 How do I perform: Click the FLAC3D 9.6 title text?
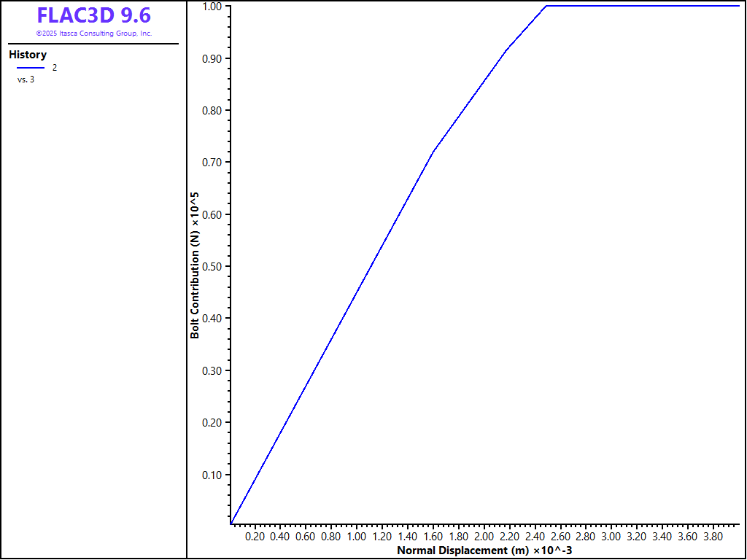(93, 15)
